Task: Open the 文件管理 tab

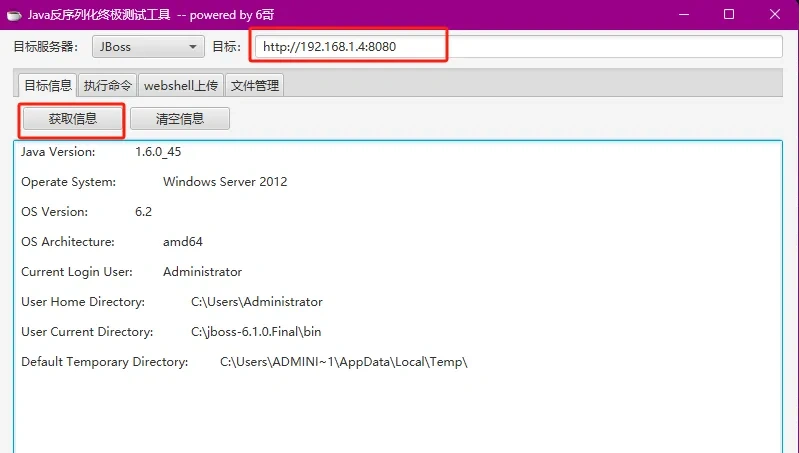Action: point(255,85)
